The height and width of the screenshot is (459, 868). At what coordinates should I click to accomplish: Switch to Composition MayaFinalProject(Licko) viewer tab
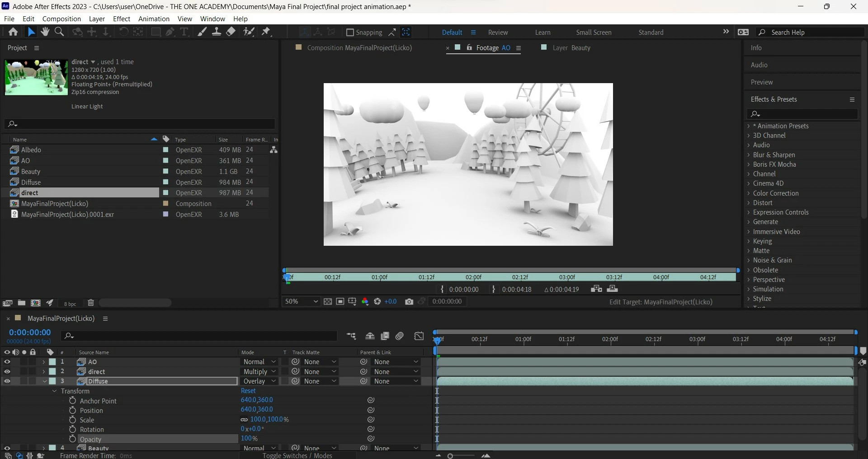(359, 48)
